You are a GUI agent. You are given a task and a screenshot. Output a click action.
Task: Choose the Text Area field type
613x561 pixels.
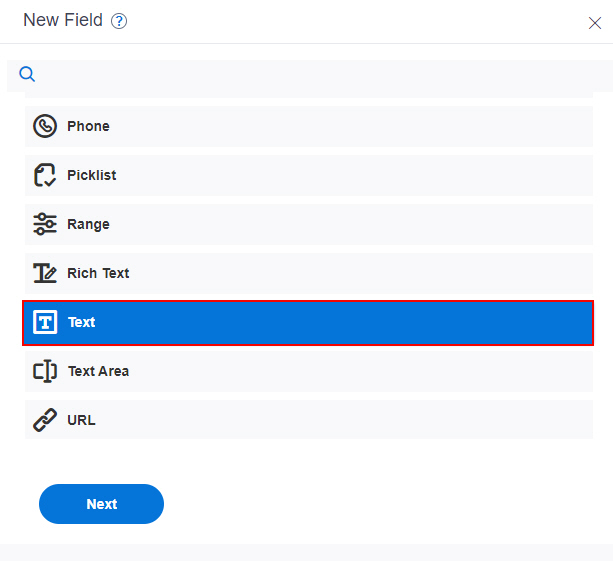(x=309, y=371)
